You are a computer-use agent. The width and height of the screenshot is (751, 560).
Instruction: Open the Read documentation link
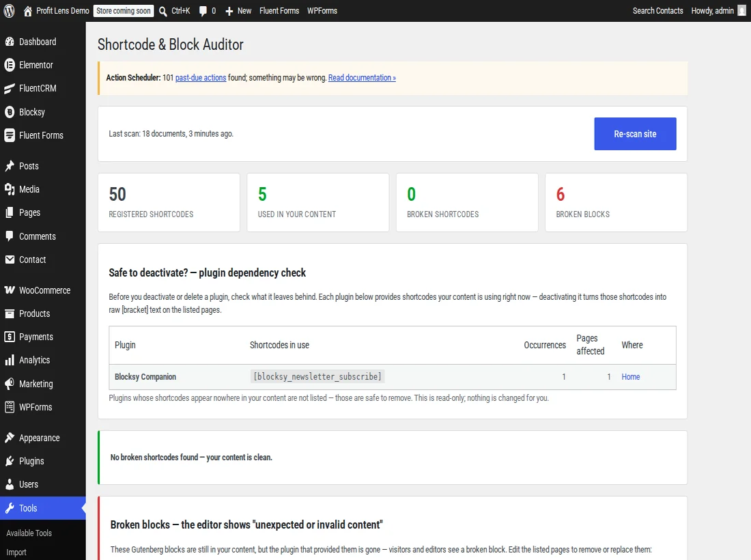(362, 78)
